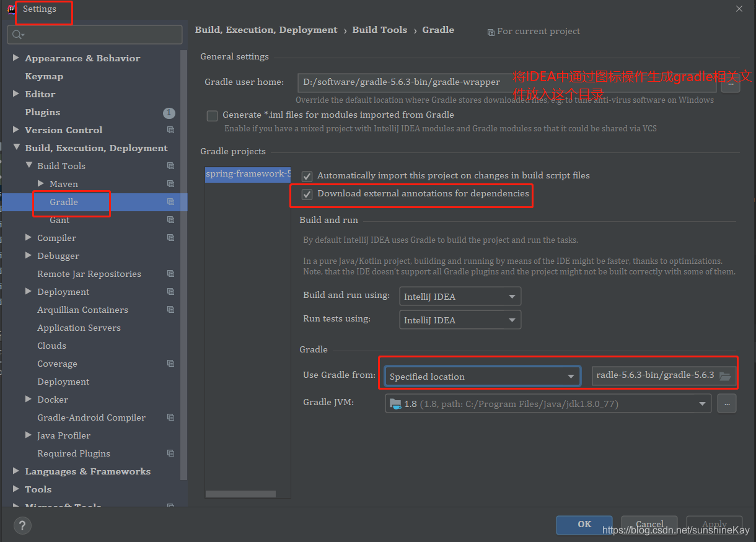Viewport: 756px width, 542px height.
Task: Click project-level icon beside Arquillian Containers
Action: click(x=171, y=310)
